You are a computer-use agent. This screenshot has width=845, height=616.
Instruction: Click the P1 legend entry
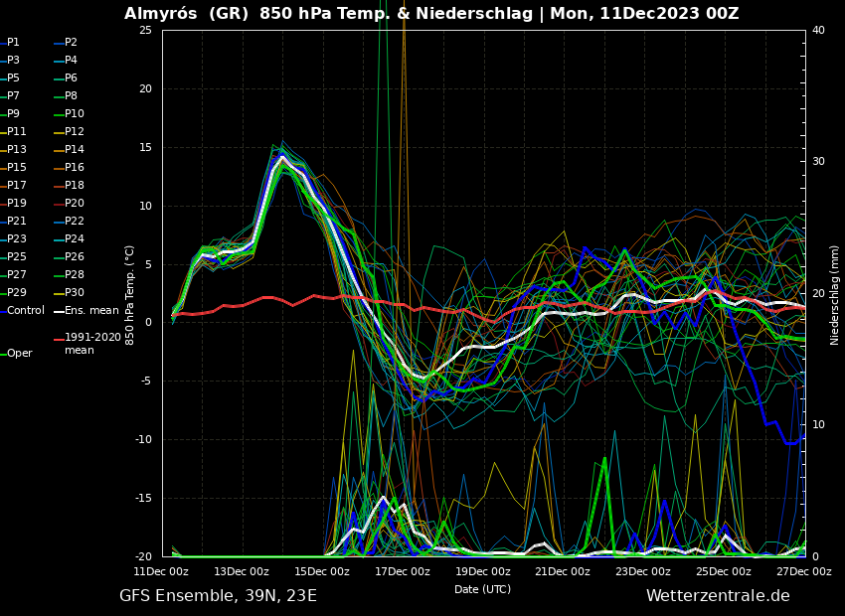click(x=13, y=43)
